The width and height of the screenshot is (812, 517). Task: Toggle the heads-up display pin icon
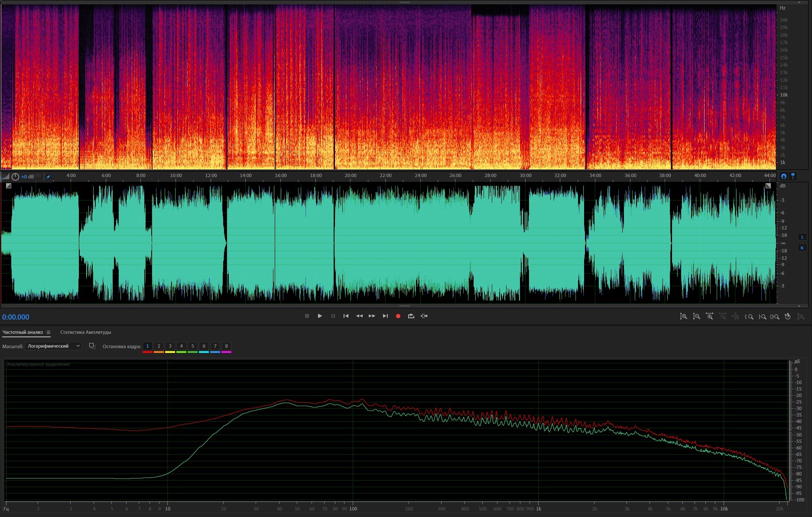click(48, 177)
